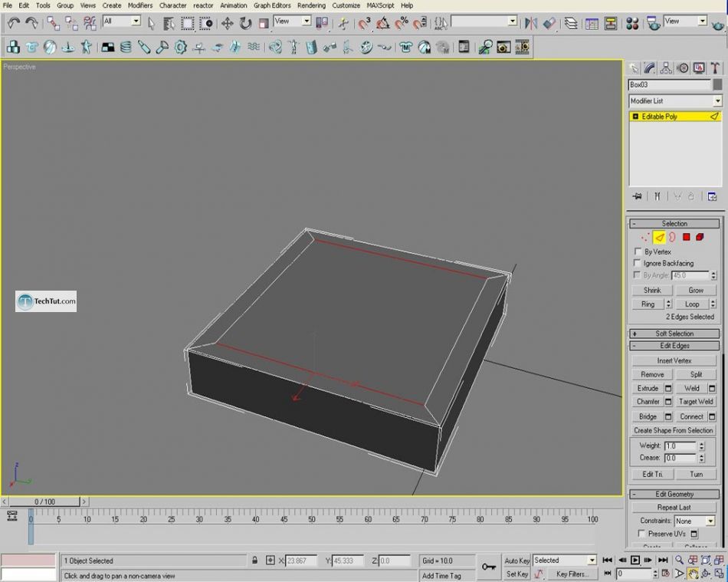Click the Pan View navigation icon
728x582 pixels.
(692, 574)
